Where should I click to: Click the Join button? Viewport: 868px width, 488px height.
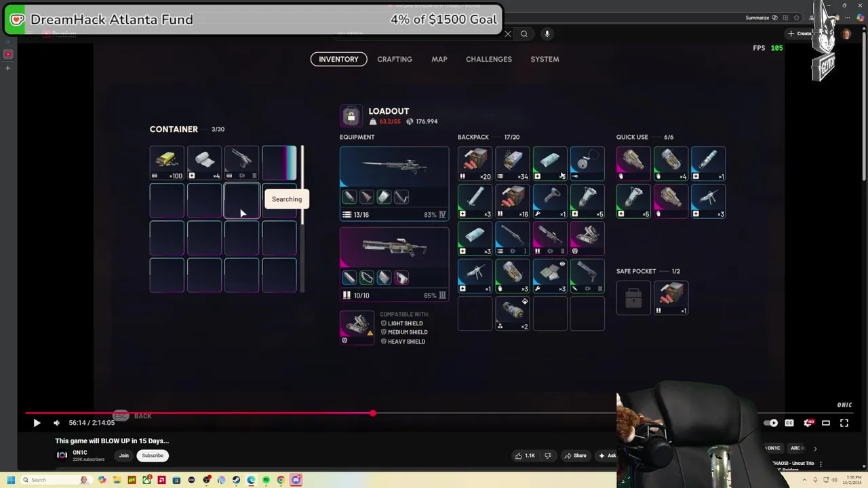124,455
